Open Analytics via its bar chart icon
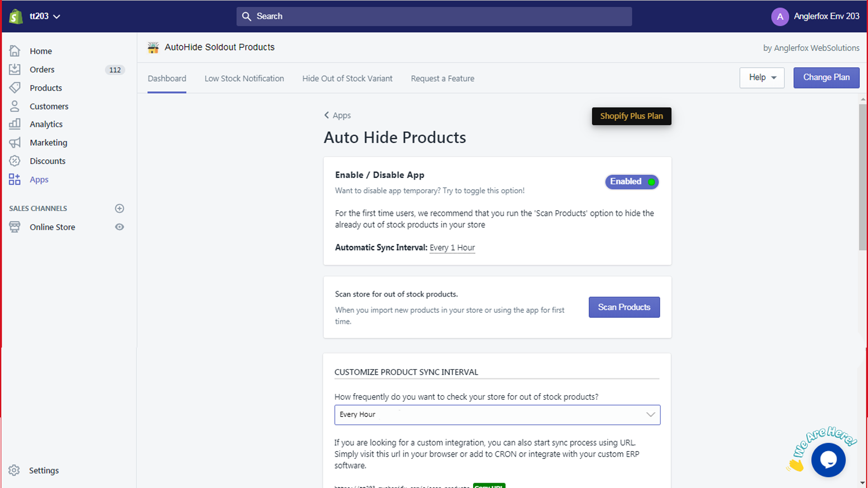This screenshot has height=488, width=868. point(15,124)
